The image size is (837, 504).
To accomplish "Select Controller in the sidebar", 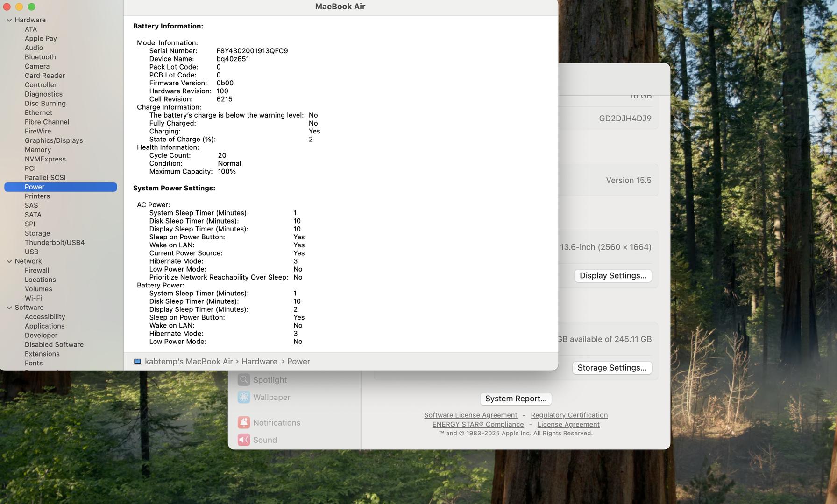I will pyautogui.click(x=41, y=85).
